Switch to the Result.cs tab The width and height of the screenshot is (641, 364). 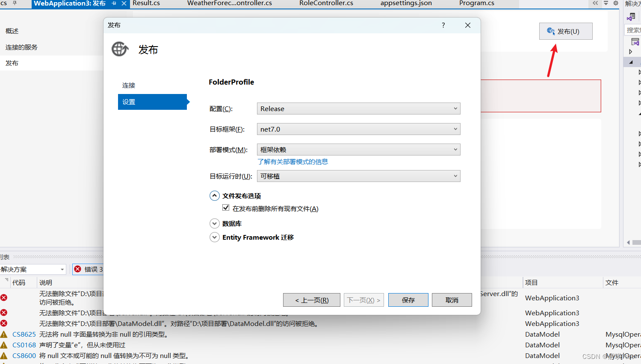point(146,3)
